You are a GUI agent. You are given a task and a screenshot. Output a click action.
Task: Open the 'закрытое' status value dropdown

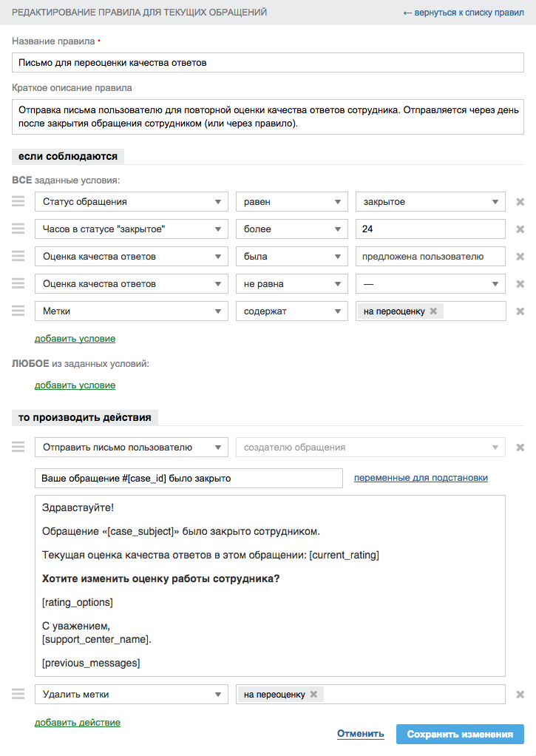430,202
